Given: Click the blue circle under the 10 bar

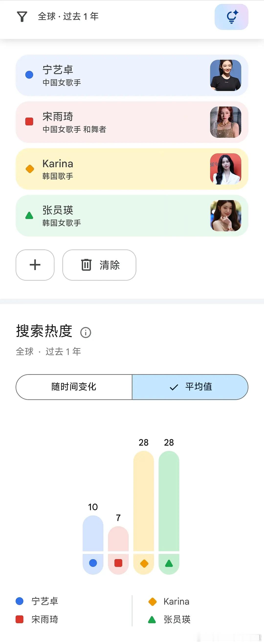Looking at the screenshot, I should 93,563.
